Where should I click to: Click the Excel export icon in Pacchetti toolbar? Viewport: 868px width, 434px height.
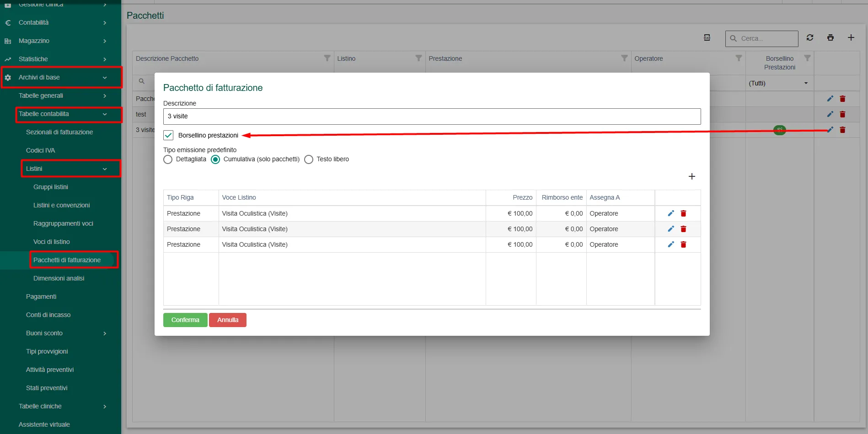click(x=707, y=37)
